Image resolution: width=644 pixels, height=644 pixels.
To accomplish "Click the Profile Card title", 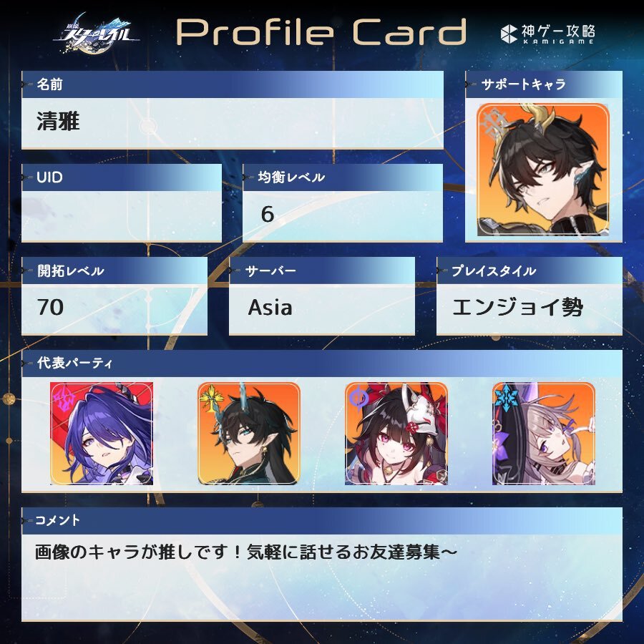I will pyautogui.click(x=321, y=32).
